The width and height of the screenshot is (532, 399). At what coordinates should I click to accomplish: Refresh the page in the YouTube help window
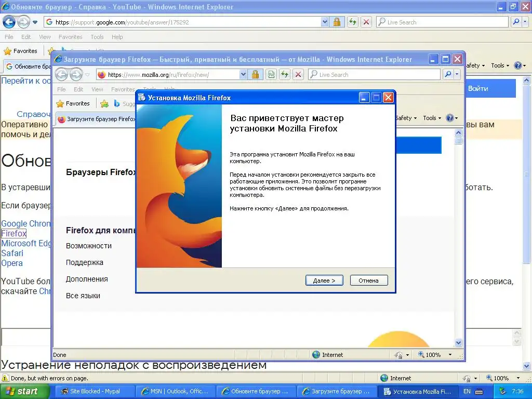click(x=353, y=22)
